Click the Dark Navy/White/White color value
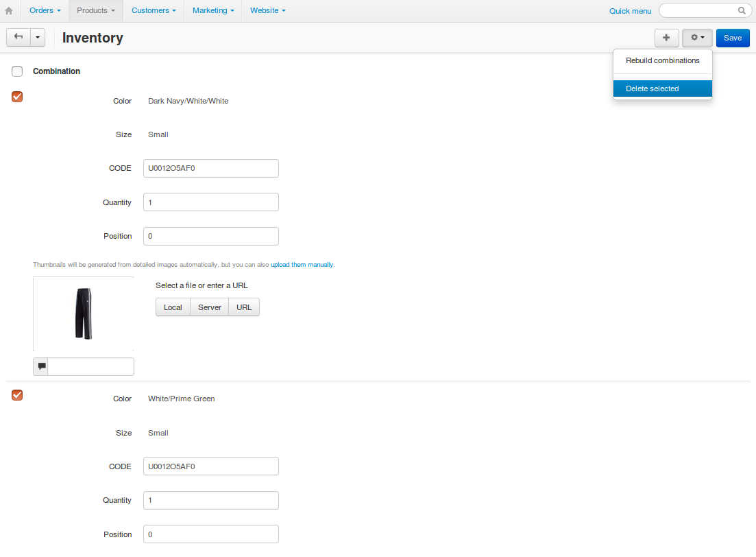 [x=188, y=101]
